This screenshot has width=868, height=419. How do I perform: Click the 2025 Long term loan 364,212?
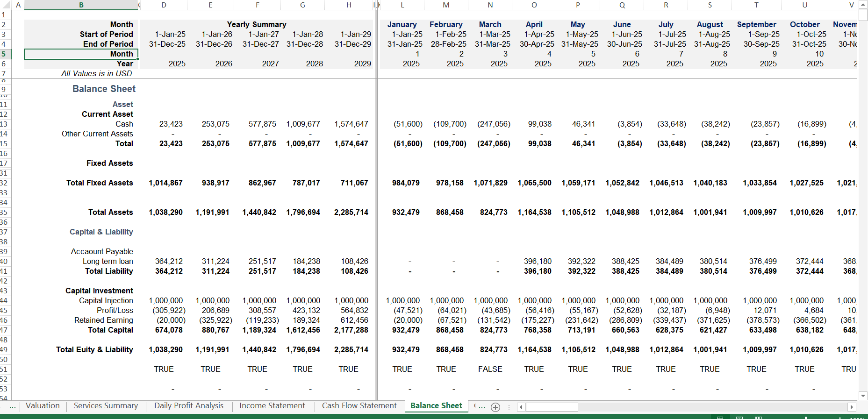pos(169,261)
